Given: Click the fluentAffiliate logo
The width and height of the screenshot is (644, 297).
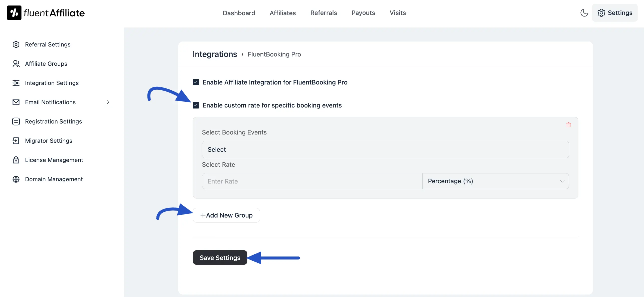Looking at the screenshot, I should pos(46,12).
